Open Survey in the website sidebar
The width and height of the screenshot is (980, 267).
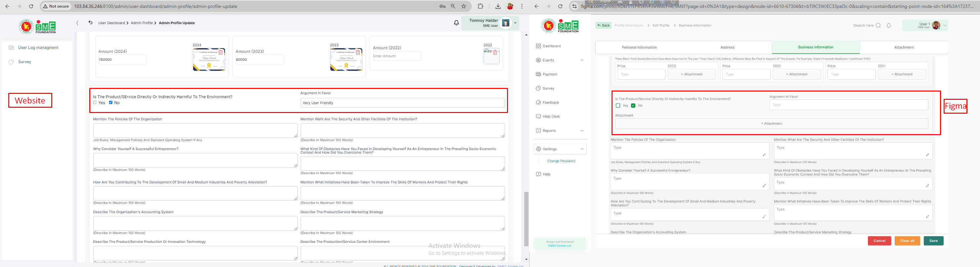point(24,61)
